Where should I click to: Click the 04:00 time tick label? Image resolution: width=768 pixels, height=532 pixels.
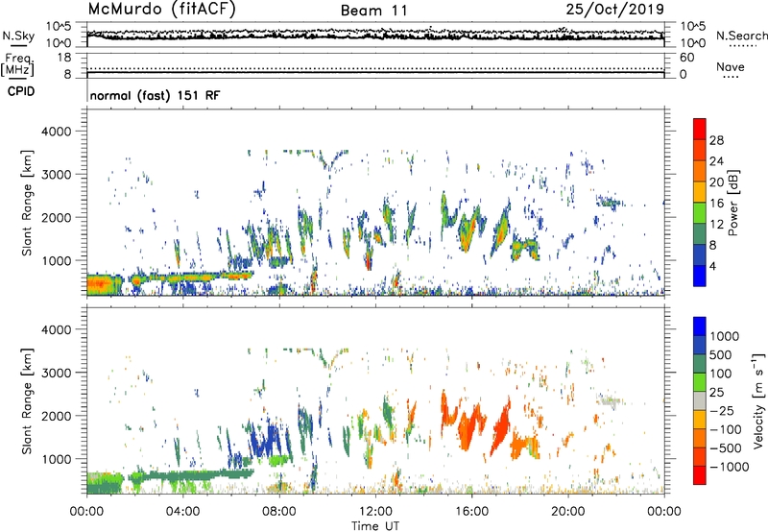pos(182,512)
